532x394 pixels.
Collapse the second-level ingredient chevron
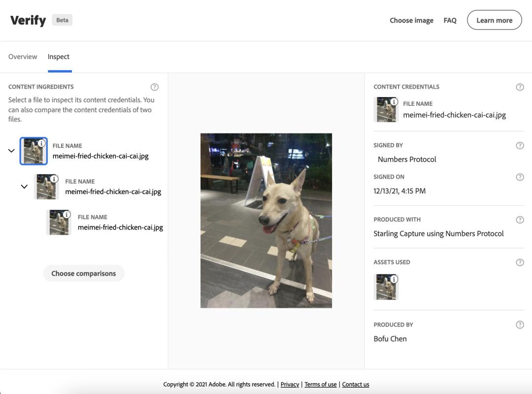(24, 187)
